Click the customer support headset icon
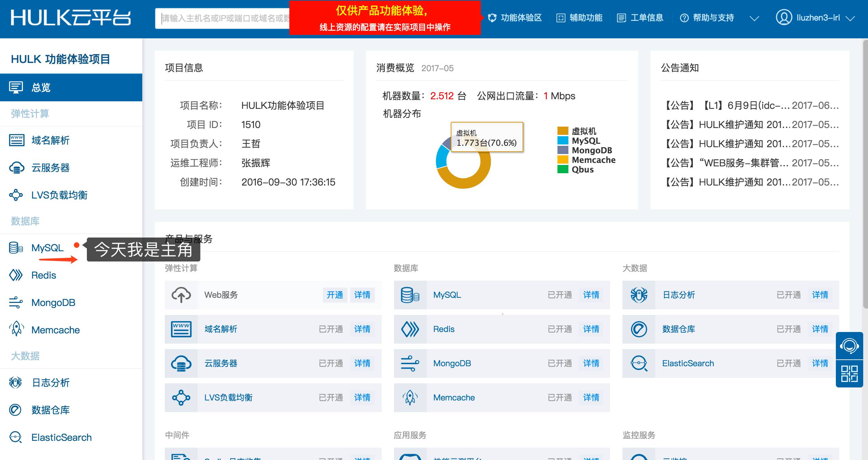 849,346
